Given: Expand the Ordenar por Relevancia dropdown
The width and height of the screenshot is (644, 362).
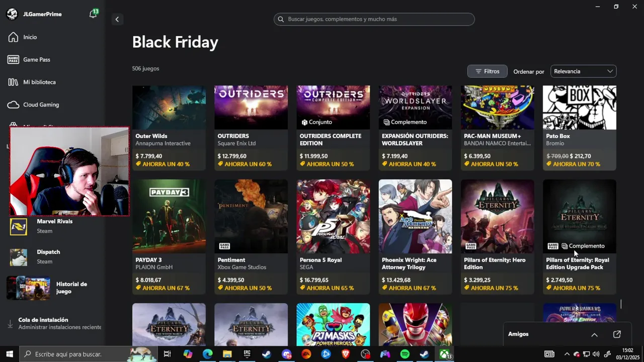Looking at the screenshot, I should pyautogui.click(x=583, y=71).
